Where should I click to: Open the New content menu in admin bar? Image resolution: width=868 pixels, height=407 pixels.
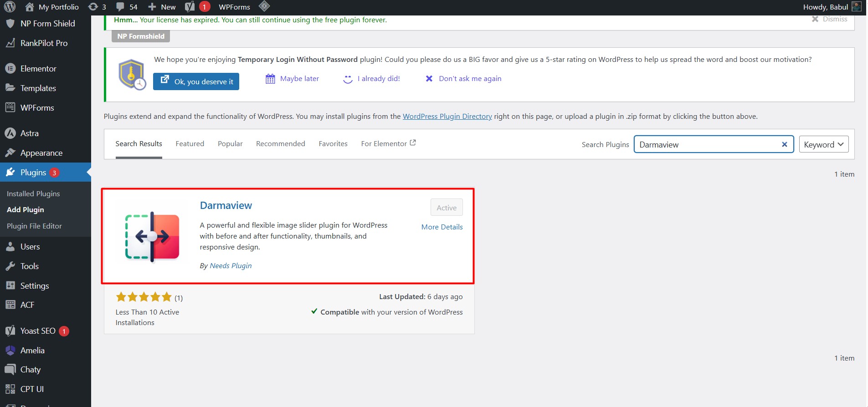162,7
